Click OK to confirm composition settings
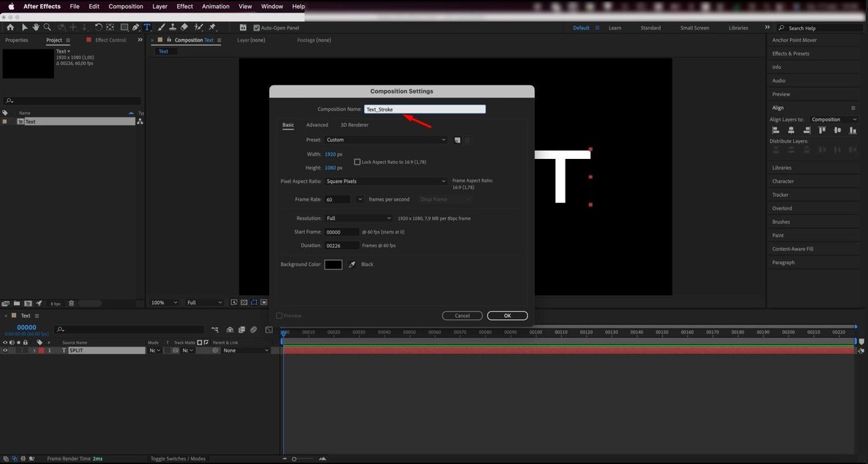The width and height of the screenshot is (868, 464). pos(507,316)
